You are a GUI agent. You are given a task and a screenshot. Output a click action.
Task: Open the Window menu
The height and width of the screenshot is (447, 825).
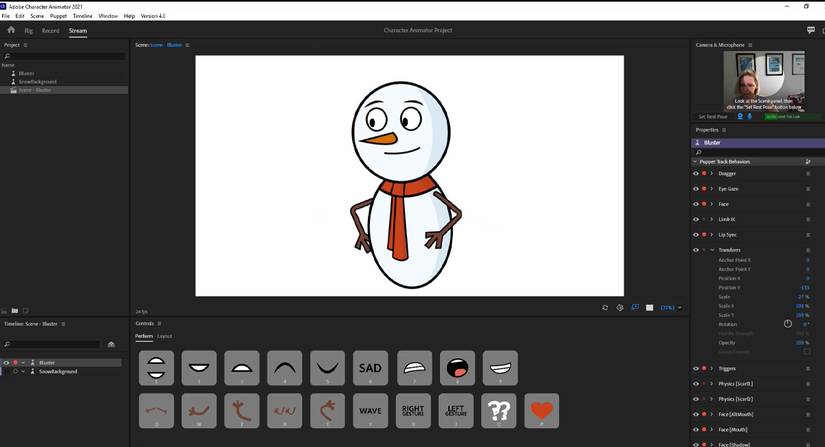point(108,16)
